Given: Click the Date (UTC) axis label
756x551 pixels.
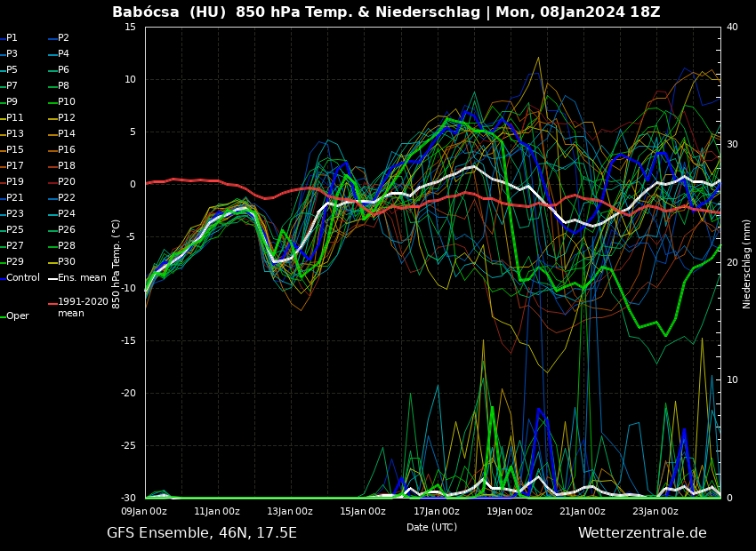Looking at the screenshot, I should 431,527.
